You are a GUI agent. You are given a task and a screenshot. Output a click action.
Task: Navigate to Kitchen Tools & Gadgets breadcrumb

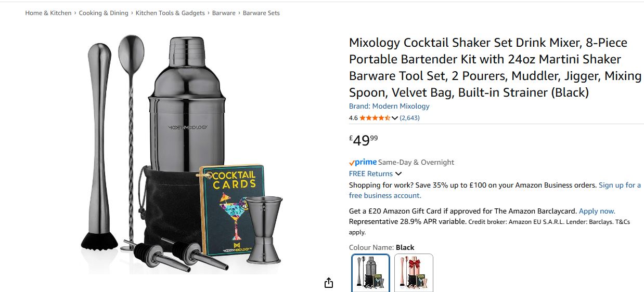click(170, 13)
